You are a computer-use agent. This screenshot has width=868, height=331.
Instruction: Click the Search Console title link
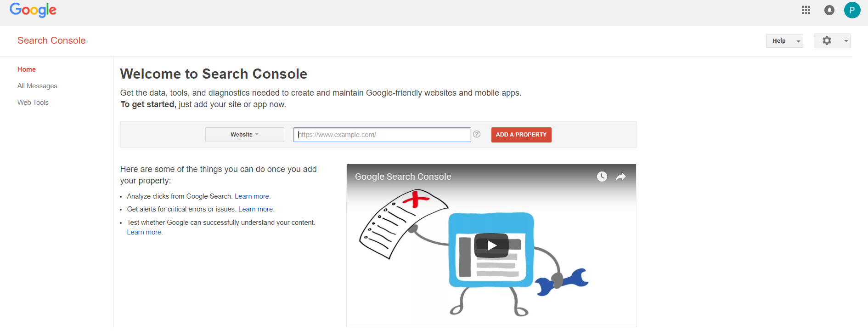(x=51, y=40)
